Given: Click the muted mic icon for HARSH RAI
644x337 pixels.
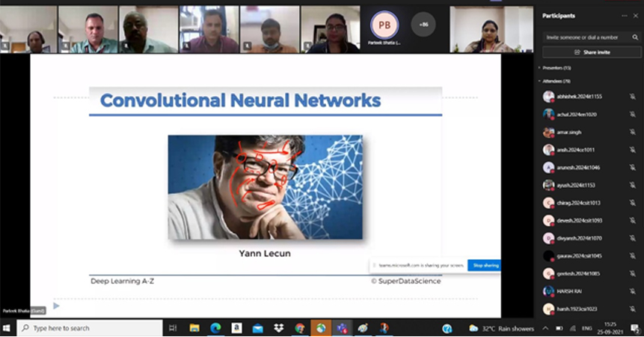Looking at the screenshot, I should click(x=632, y=291).
